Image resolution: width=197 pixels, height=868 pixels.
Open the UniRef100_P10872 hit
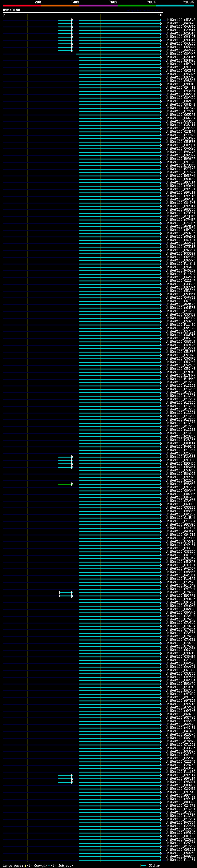pos(180,579)
